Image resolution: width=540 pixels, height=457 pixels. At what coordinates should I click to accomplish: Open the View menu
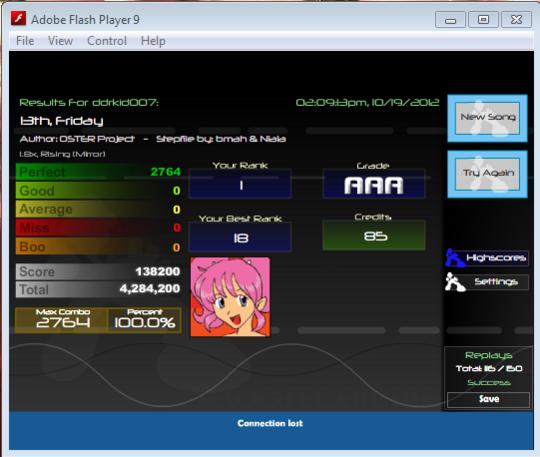[x=60, y=41]
